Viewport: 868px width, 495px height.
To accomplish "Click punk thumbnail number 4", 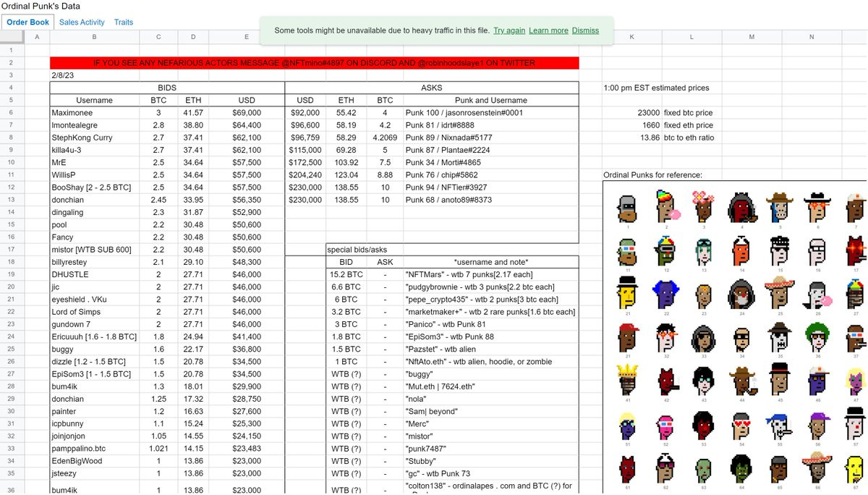I will (x=741, y=208).
